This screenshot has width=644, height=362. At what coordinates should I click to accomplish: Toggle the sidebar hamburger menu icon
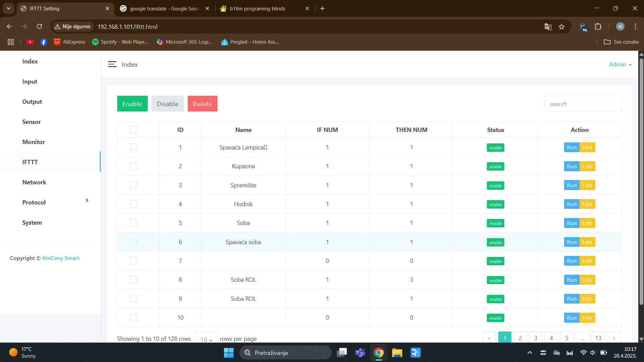(x=112, y=64)
